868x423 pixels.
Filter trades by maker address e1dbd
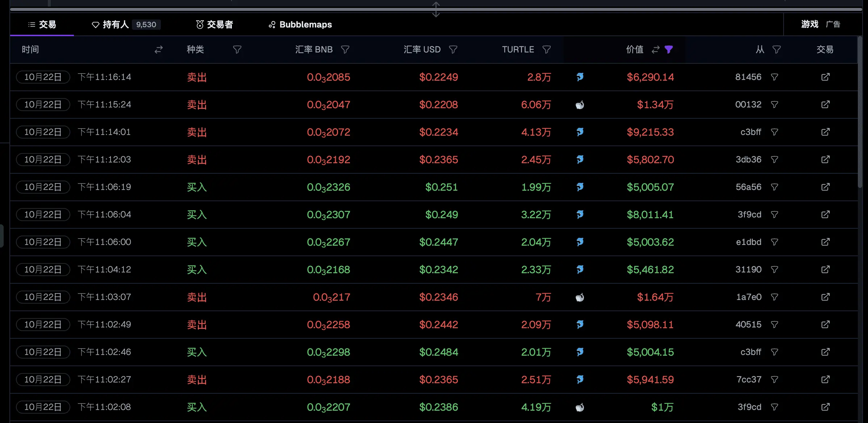[x=775, y=242]
